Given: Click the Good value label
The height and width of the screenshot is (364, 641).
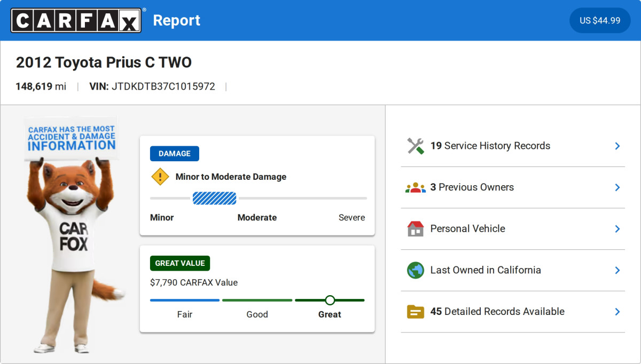Looking at the screenshot, I should [x=257, y=314].
